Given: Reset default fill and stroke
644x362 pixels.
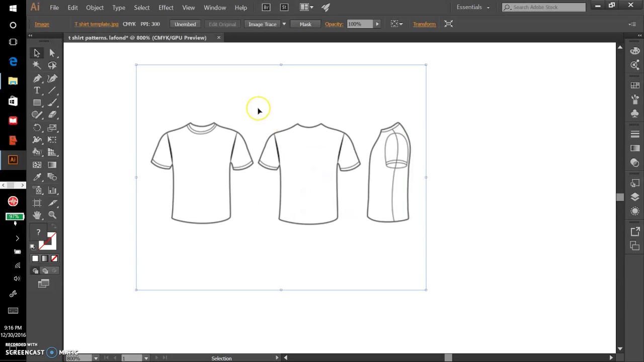Looking at the screenshot, I should point(33,247).
